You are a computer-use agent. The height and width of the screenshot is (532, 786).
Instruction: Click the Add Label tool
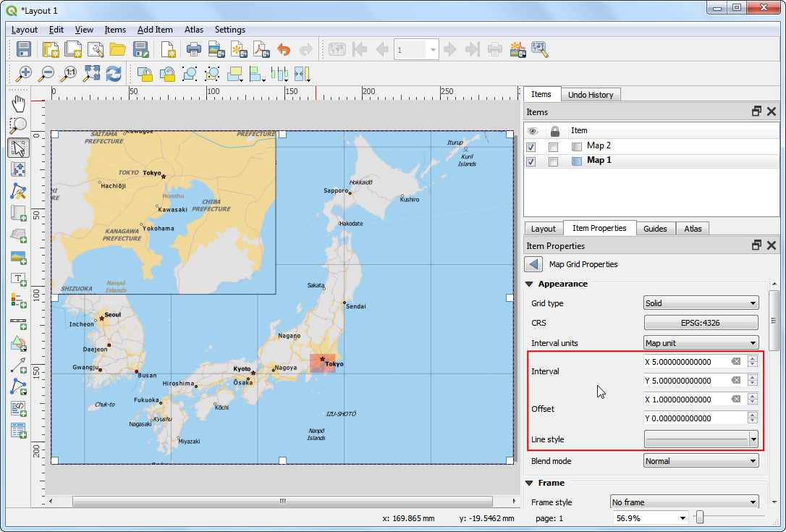click(x=19, y=279)
